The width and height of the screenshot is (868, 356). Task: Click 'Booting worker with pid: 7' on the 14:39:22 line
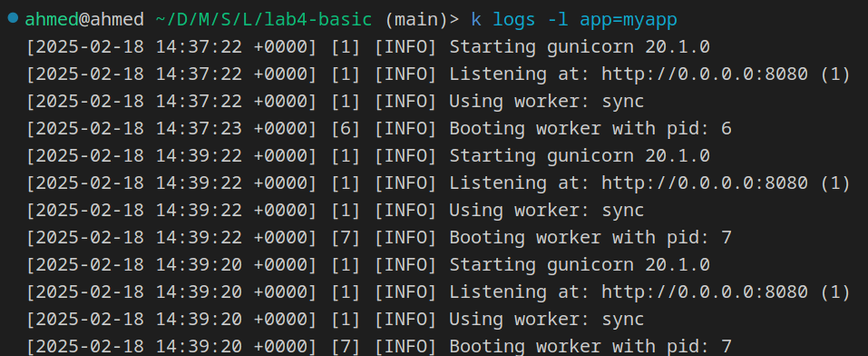coord(590,237)
